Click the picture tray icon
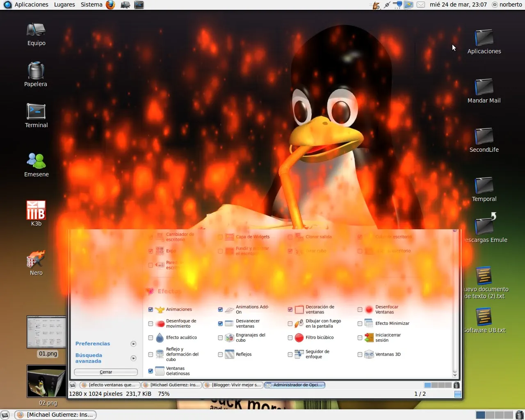The height and width of the screenshot is (420, 525). tap(409, 5)
